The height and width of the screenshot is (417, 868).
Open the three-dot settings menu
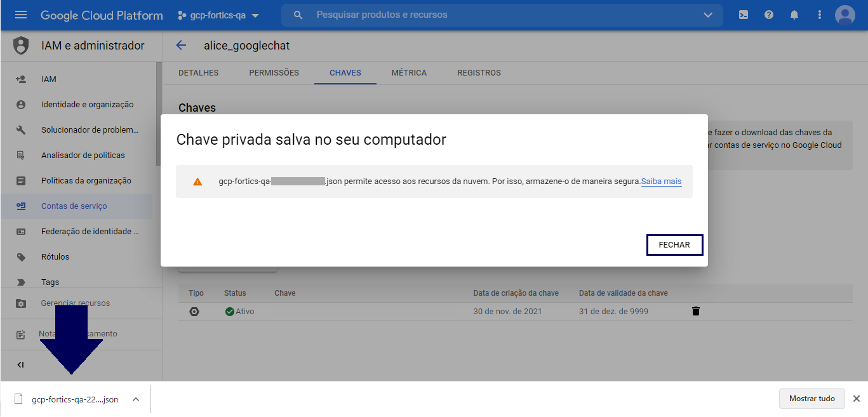tap(820, 15)
